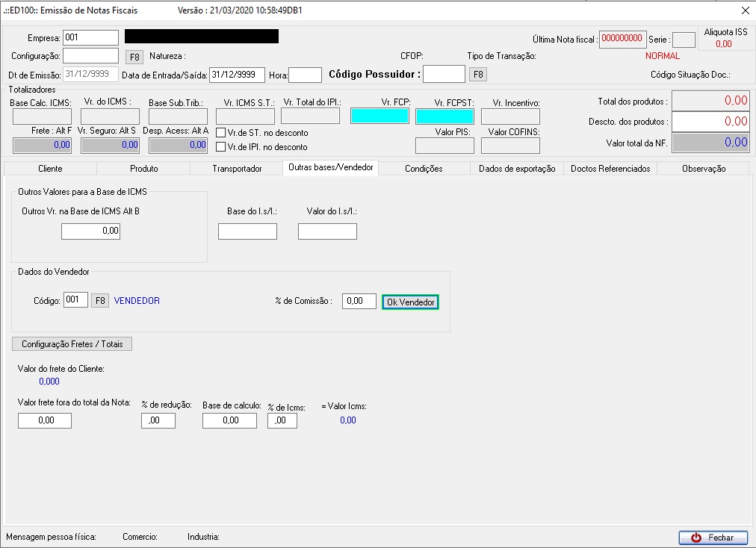The width and height of the screenshot is (756, 548).
Task: Go to the Condições tab
Action: click(424, 169)
